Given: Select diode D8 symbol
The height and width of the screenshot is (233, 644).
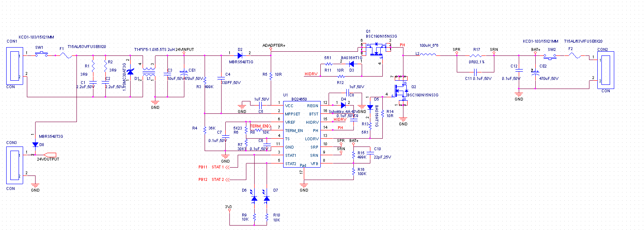Looking at the screenshot, I should point(36,144).
